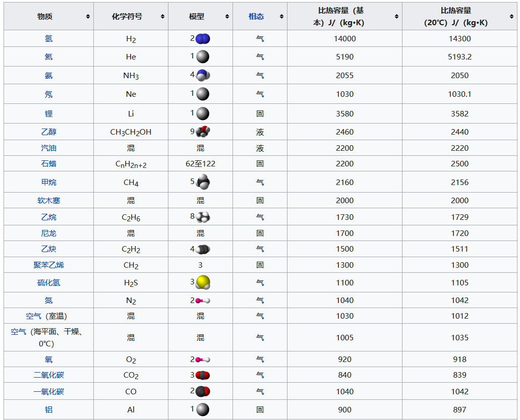
Task: Open the 氮 link in the N2 row
Action: [x=49, y=301]
